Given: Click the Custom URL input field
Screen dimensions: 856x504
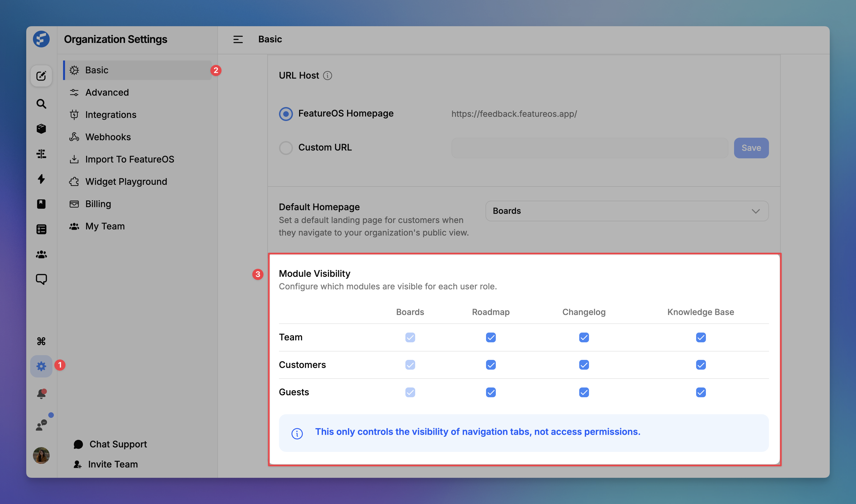Looking at the screenshot, I should coord(590,148).
